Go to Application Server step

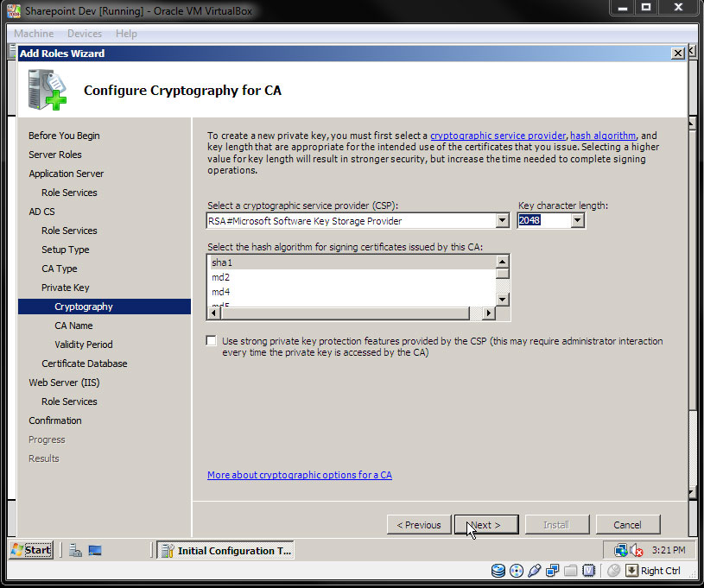coord(66,174)
